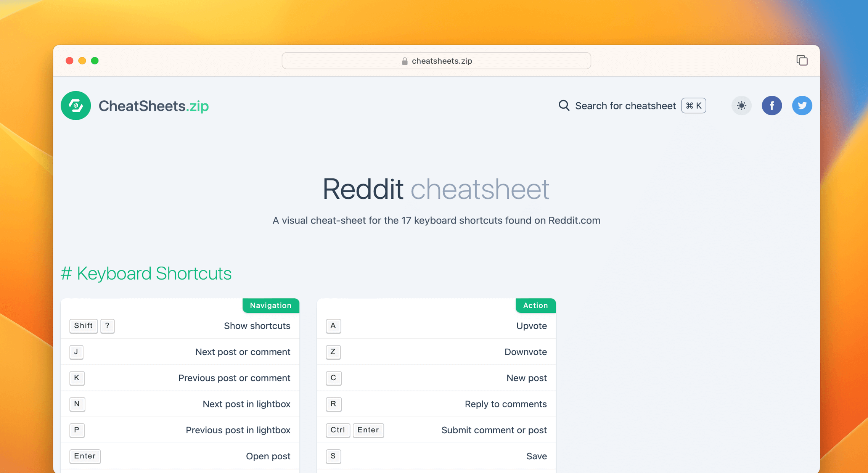Select the 'Downvote' text
Screen dimensions: 868x473
tap(526, 352)
